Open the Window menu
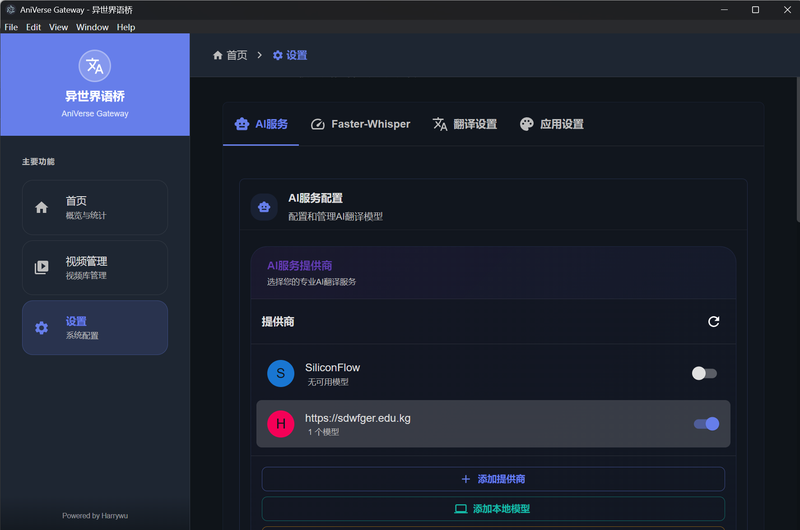 (x=92, y=27)
